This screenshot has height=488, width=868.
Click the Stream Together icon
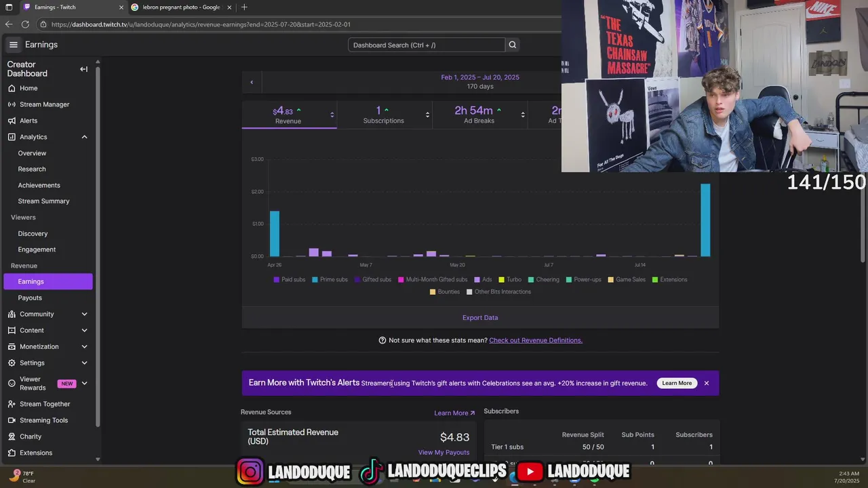pyautogui.click(x=12, y=404)
